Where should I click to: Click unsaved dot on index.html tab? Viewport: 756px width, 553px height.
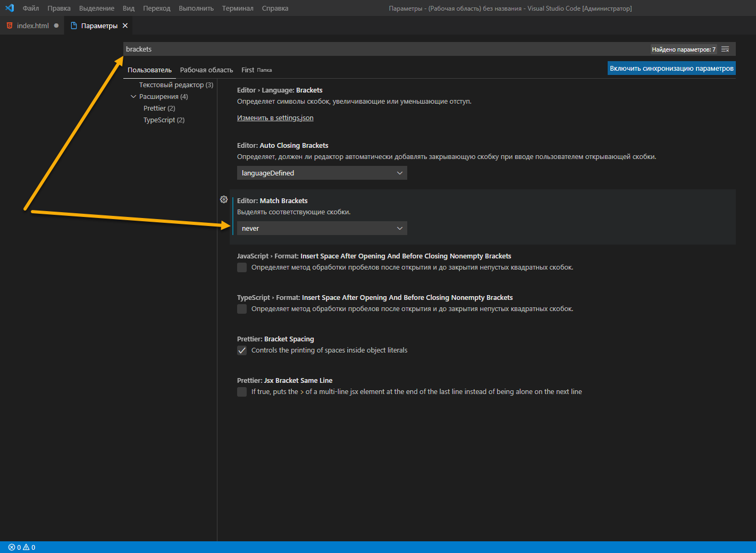click(56, 26)
